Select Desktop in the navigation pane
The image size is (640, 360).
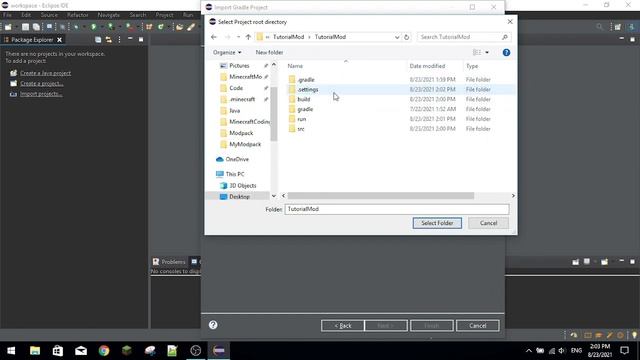(239, 197)
